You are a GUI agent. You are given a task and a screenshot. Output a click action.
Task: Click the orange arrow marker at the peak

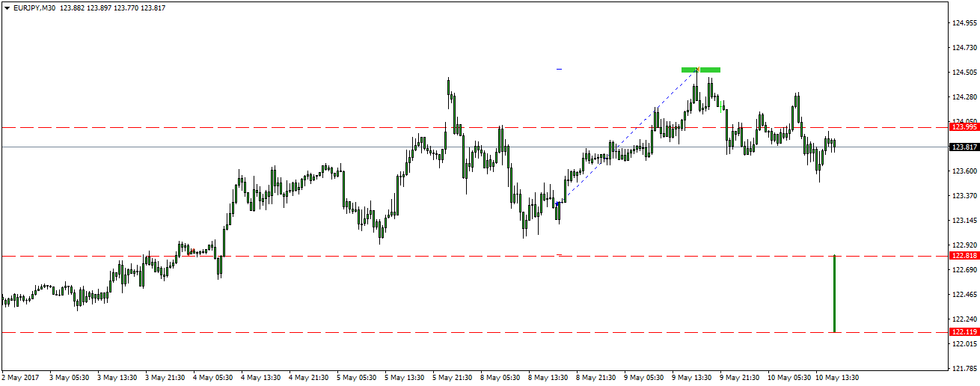(697, 70)
